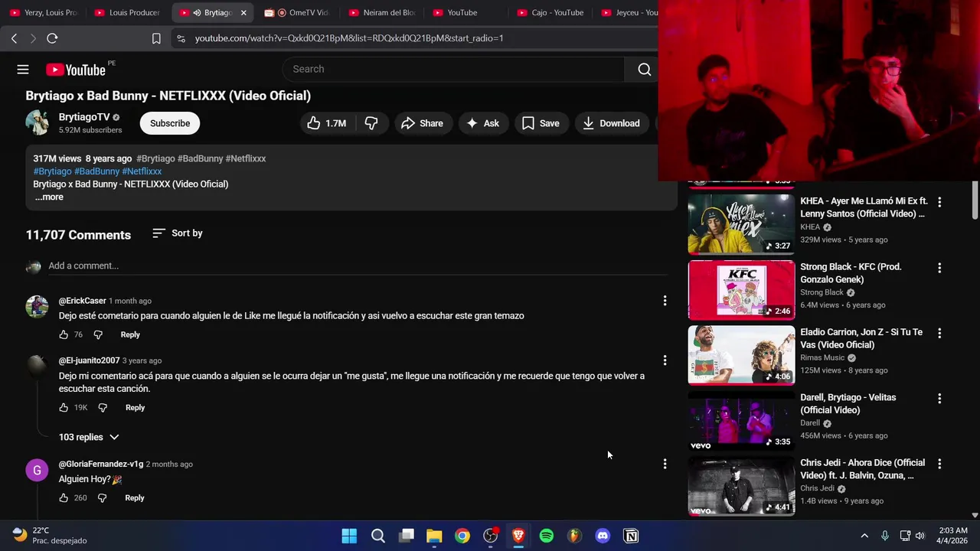Open Discord from the taskbar
This screenshot has width=980, height=551.
[x=603, y=536]
